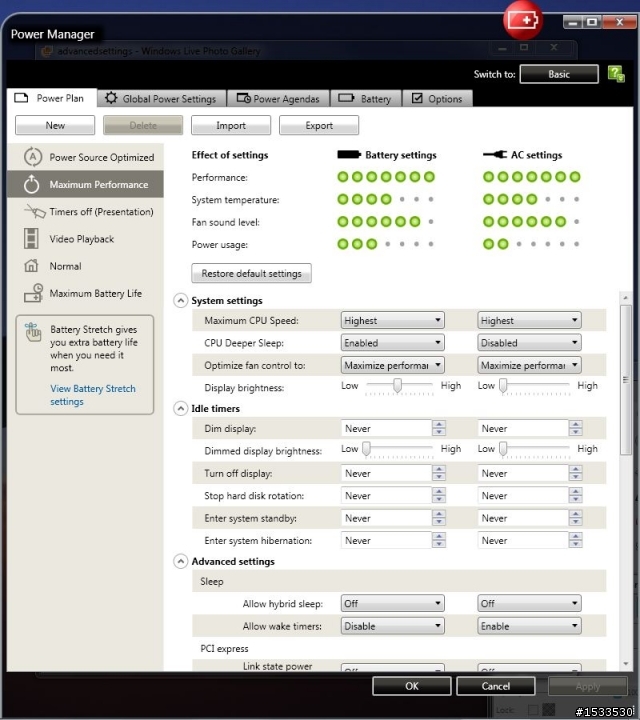The image size is (640, 720).
Task: Click AC Enter system standby stepper
Action: (576, 518)
